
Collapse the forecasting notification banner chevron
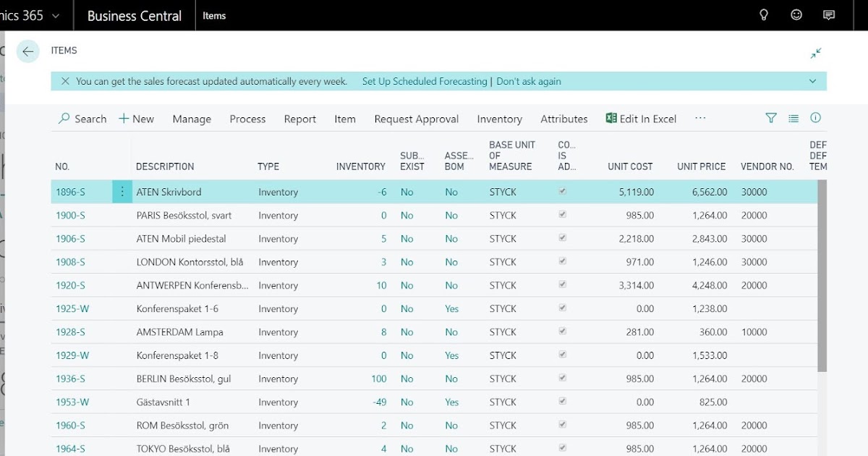pyautogui.click(x=812, y=81)
